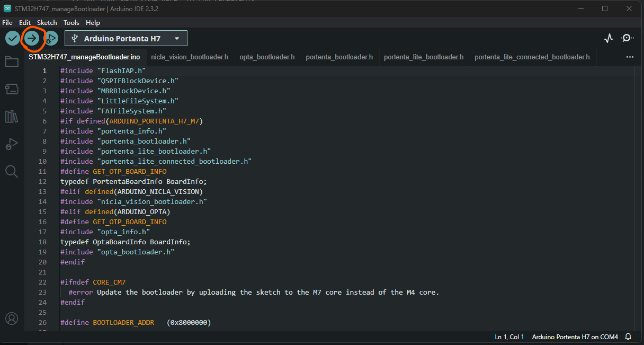Open the Serial Monitor magnifier icon
Viewport: 644px width, 345px height.
point(627,38)
